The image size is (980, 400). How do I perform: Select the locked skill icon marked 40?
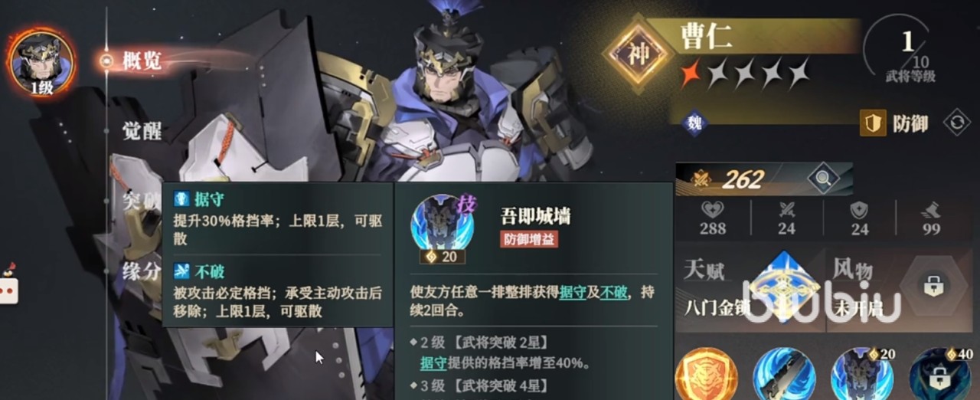pos(939,375)
